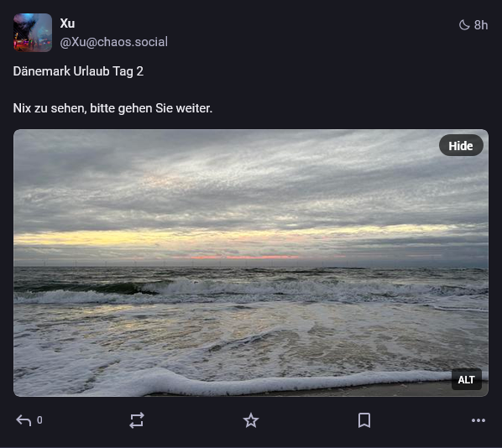This screenshot has height=448, width=502.
Task: Click the text Dänemark Urlaub Tag 2
Action: click(x=78, y=71)
